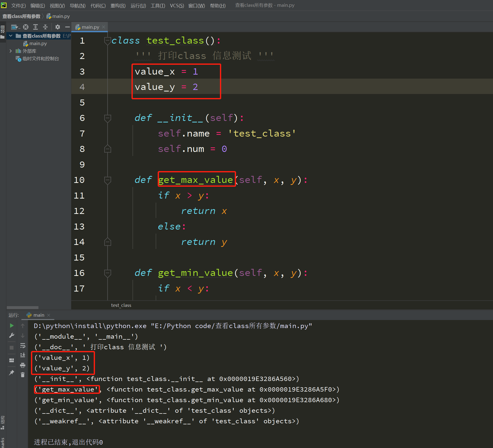Collapse the 查看class所有参数 project folder

(11, 36)
